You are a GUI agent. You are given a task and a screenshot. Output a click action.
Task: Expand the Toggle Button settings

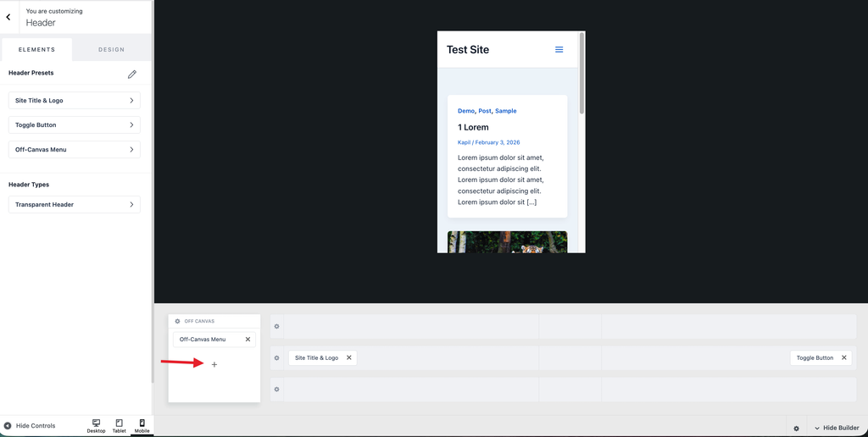coord(75,125)
